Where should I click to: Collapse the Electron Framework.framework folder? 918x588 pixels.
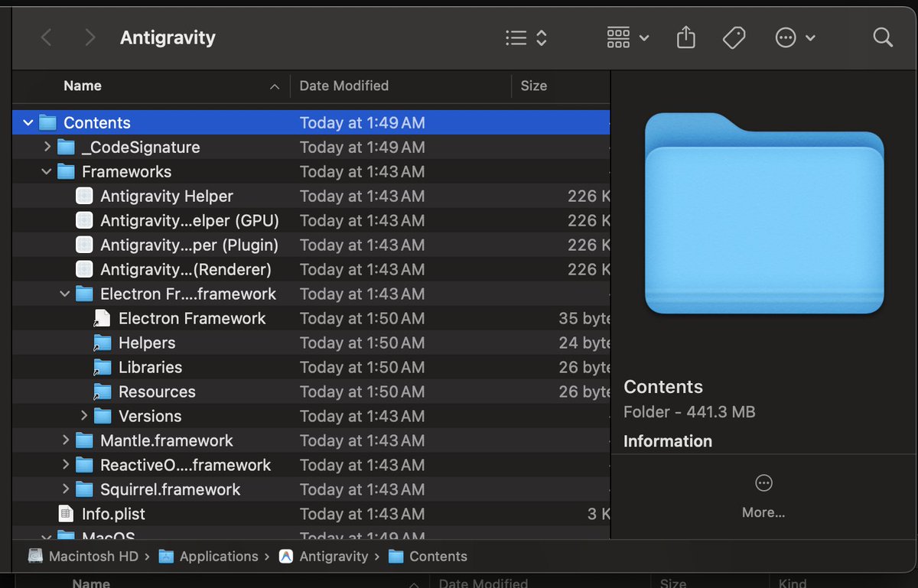point(65,294)
